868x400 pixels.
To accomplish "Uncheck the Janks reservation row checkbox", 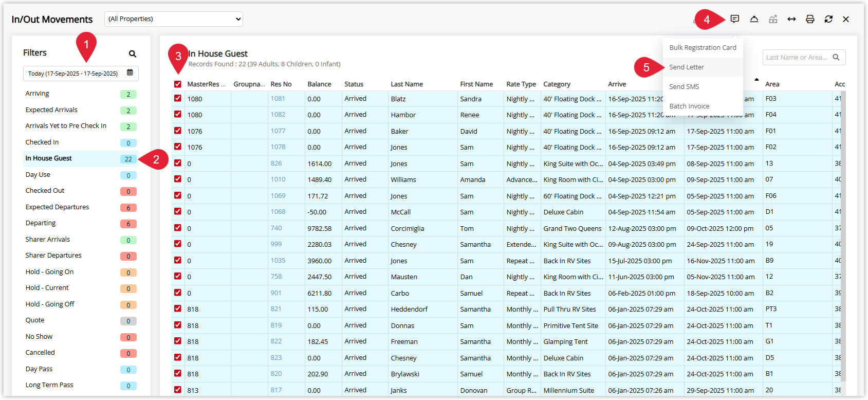I will (178, 390).
